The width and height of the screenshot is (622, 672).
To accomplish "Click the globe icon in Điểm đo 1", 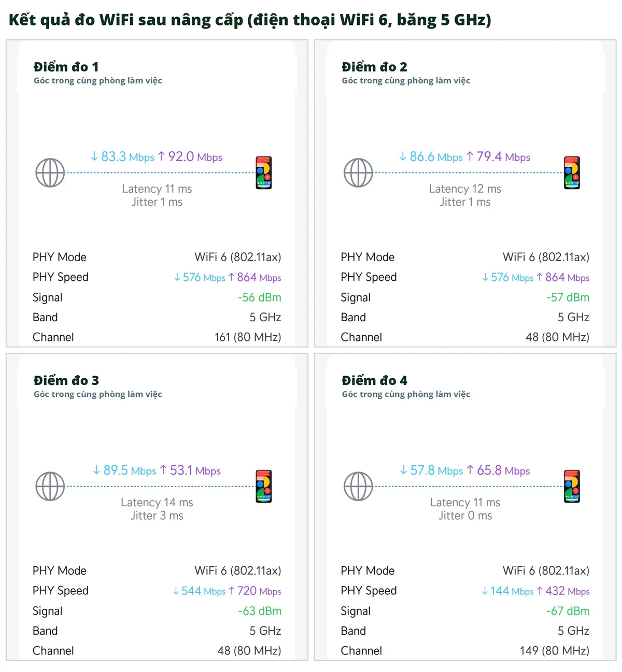I will pyautogui.click(x=50, y=173).
